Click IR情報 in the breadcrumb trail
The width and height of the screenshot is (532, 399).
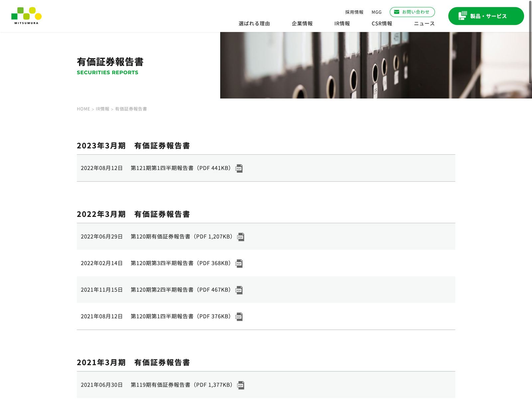pyautogui.click(x=102, y=109)
